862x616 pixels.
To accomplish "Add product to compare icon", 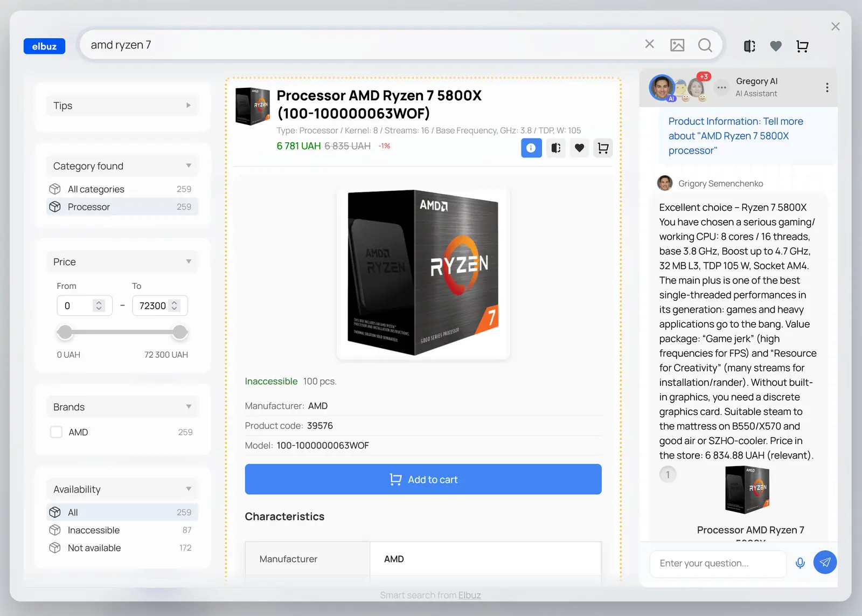I will [556, 148].
